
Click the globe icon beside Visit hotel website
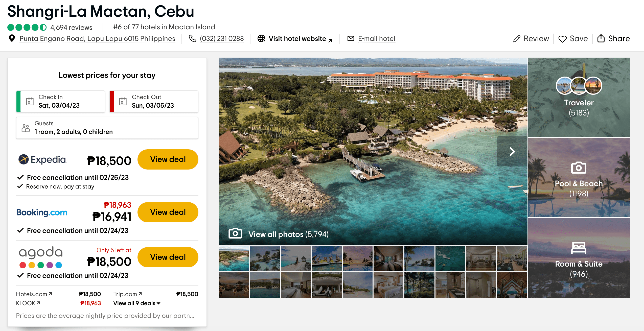[261, 38]
